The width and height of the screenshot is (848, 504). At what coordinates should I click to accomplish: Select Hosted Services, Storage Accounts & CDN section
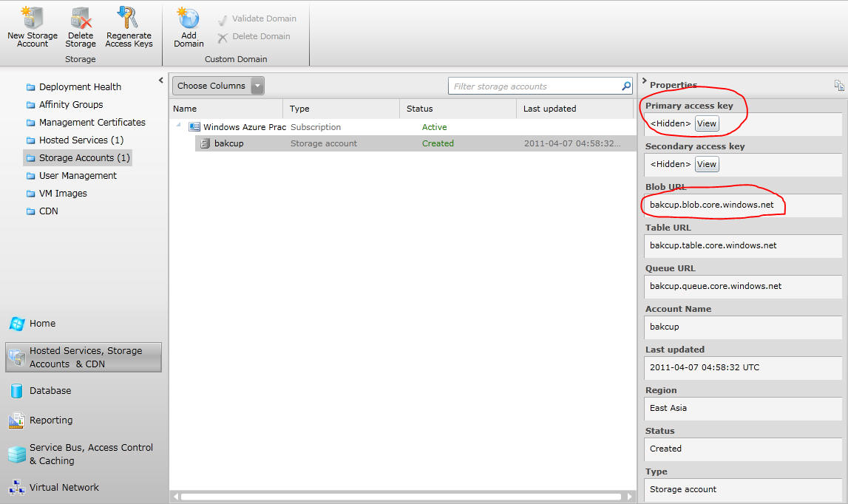(84, 358)
